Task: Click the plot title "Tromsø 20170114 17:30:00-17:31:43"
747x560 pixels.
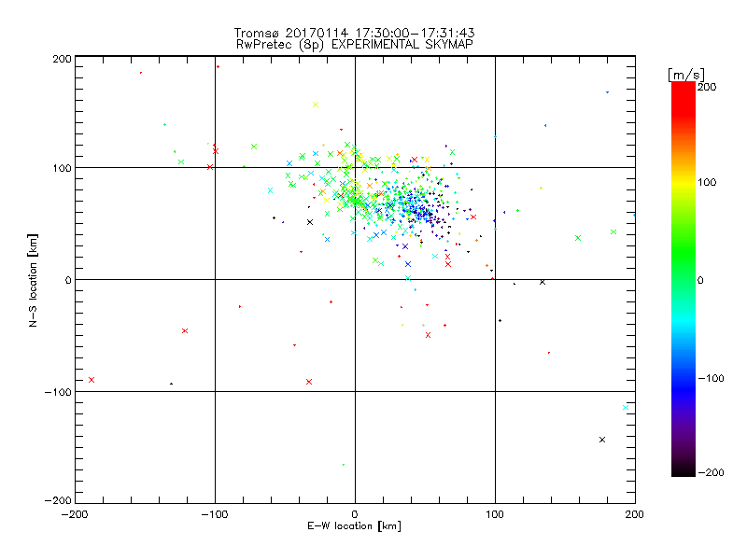Action: (354, 33)
